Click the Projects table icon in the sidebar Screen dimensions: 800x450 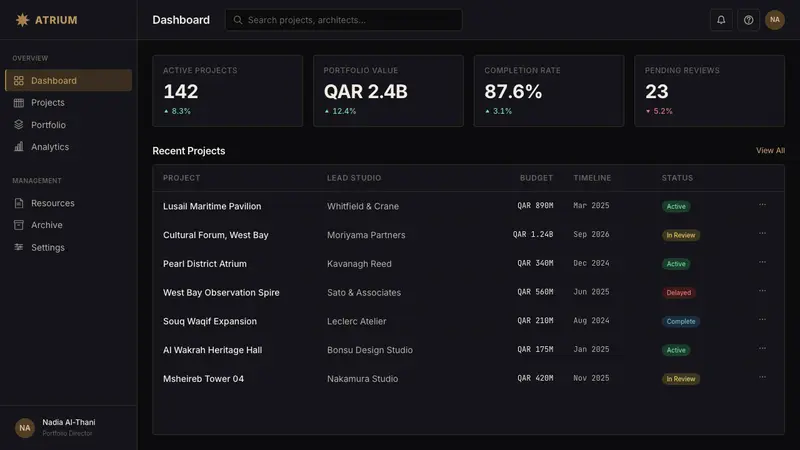pos(19,103)
